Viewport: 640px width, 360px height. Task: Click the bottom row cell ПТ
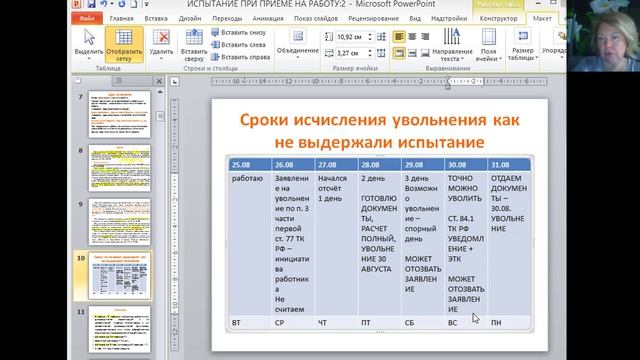[379, 322]
